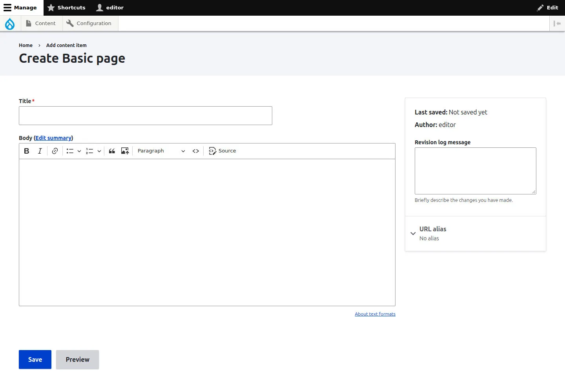Go to Home breadcrumb
This screenshot has height=392, width=565.
[x=26, y=45]
